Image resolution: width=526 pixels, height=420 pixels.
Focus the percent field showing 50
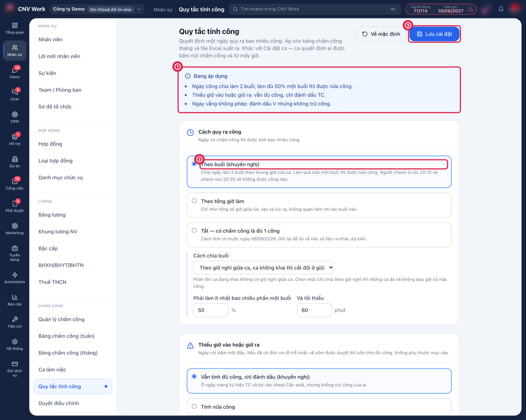click(211, 310)
